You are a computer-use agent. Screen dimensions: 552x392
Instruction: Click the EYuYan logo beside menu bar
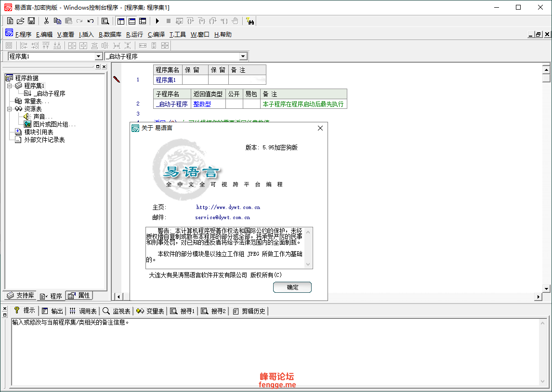coord(9,33)
